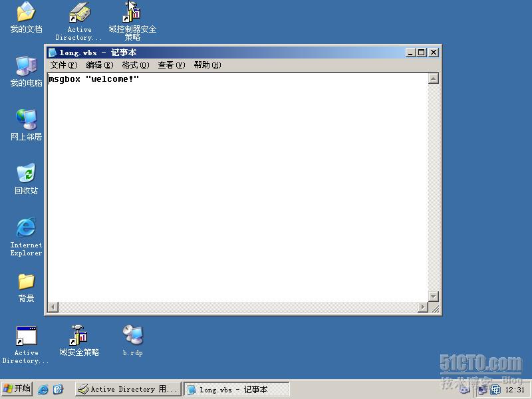Open the 帮助(H) menu in Notepad
Screen dimensions: 532x399
pyautogui.click(x=207, y=65)
